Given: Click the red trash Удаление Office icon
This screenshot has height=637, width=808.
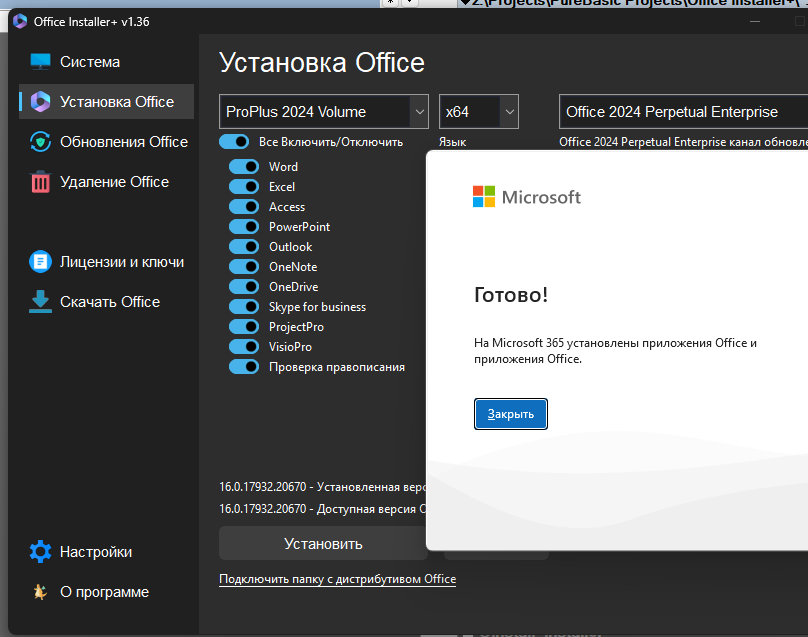Looking at the screenshot, I should pyautogui.click(x=40, y=182).
